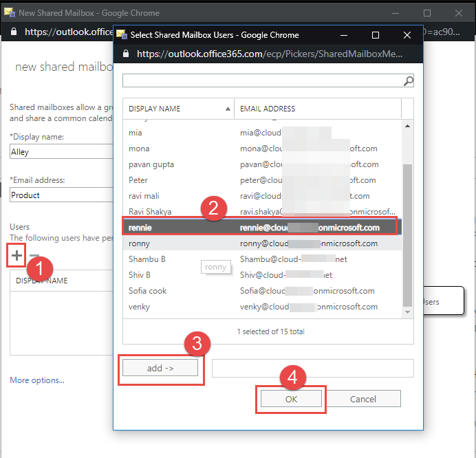Sort by the DISPLAY NAME column header
The height and width of the screenshot is (458, 476).
pyautogui.click(x=179, y=109)
